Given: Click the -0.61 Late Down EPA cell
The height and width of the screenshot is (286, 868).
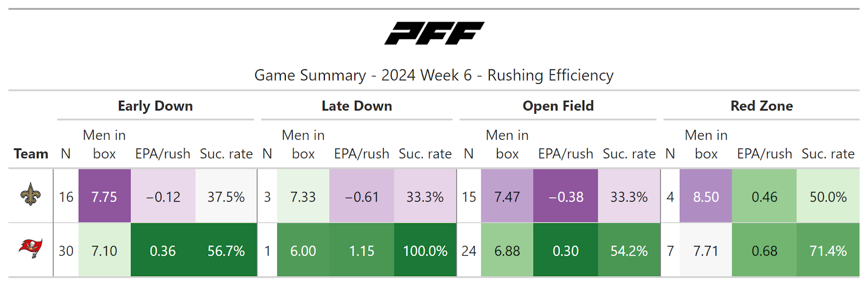Looking at the screenshot, I should tap(361, 197).
